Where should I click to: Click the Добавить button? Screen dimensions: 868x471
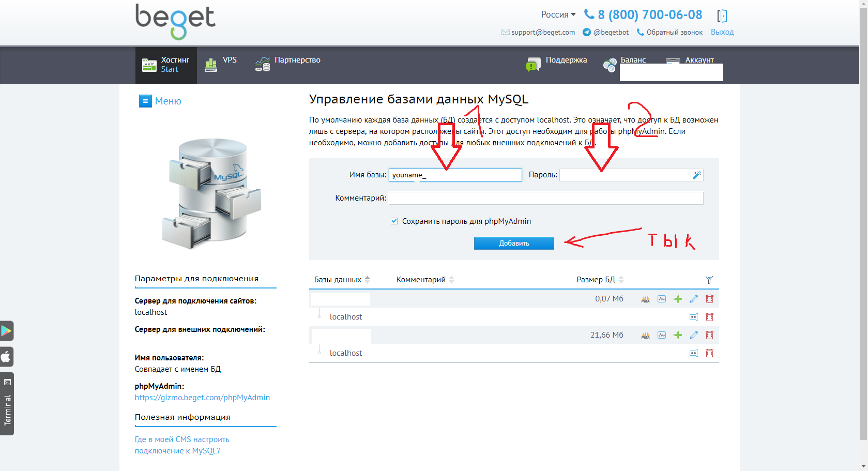tap(514, 243)
